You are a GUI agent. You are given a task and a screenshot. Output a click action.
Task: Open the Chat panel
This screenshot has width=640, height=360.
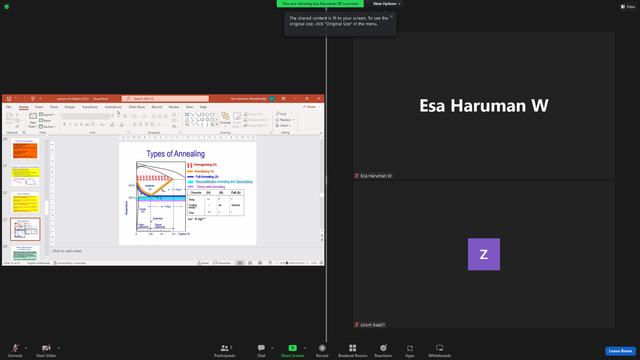point(261,351)
